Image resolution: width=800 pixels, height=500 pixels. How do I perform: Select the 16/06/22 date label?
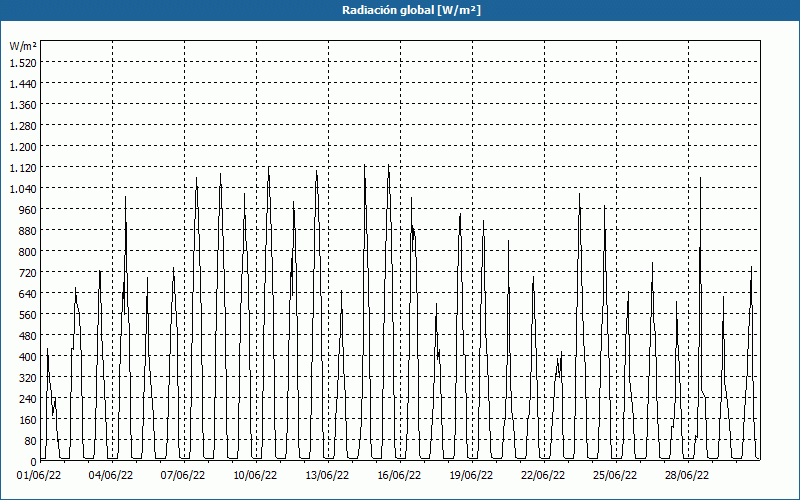(399, 475)
